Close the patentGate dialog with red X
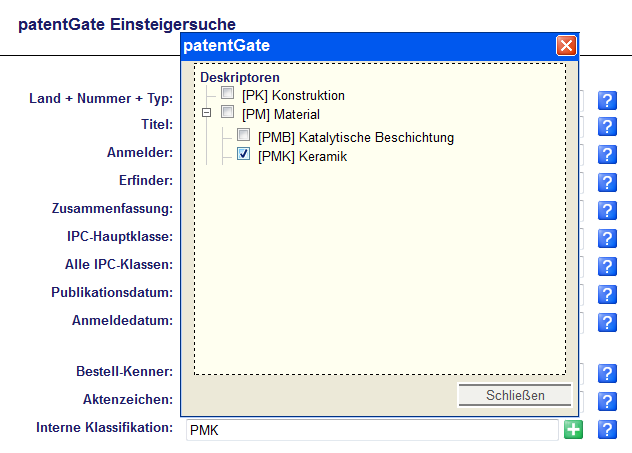This screenshot has width=632, height=453. (566, 46)
